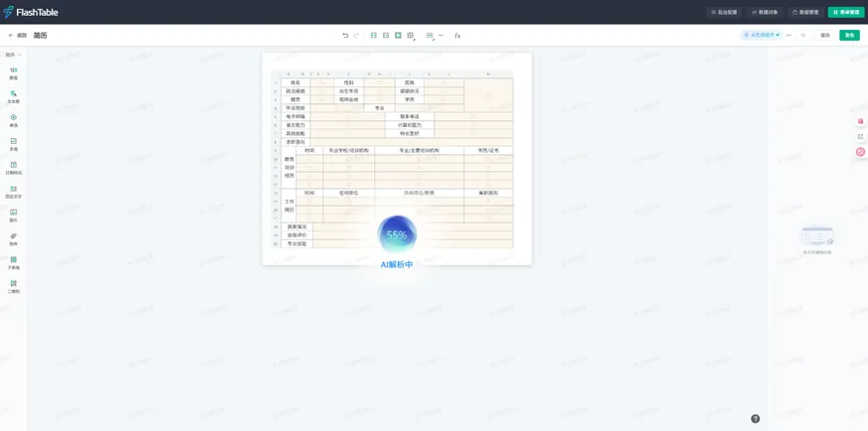This screenshot has width=868, height=431.
Task: Click the 保存 save button
Action: (x=824, y=35)
